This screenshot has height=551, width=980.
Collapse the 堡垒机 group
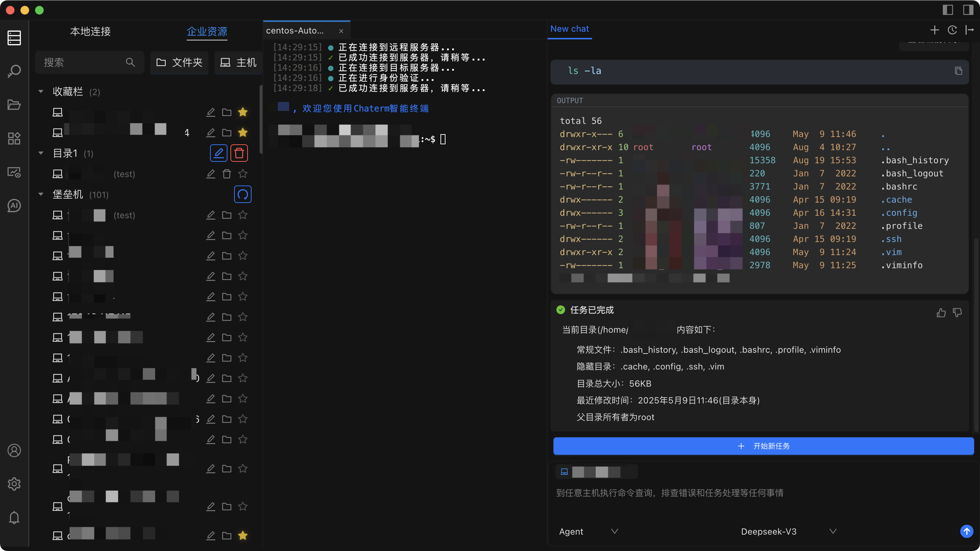coord(41,194)
